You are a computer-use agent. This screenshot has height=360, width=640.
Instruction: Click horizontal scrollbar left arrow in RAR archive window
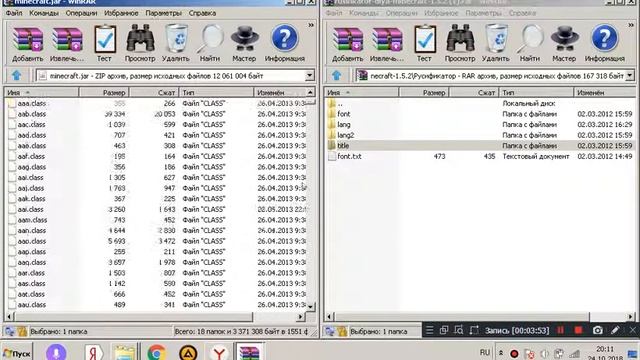pos(329,317)
